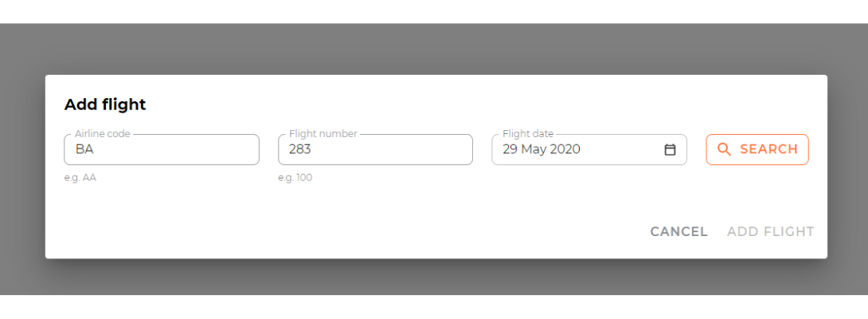868x319 pixels.
Task: Click the "Flight number" field label
Action: (x=323, y=134)
